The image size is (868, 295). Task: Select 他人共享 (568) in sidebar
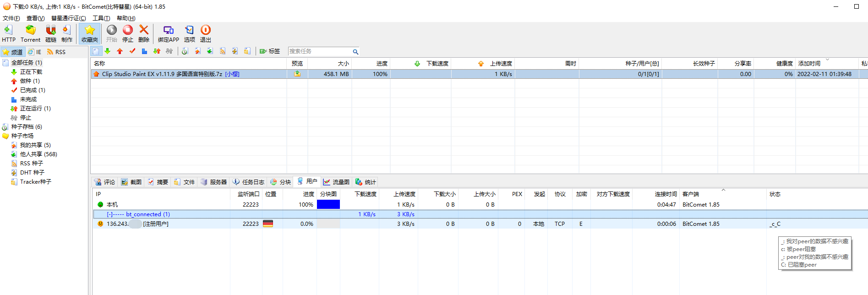[x=38, y=154]
